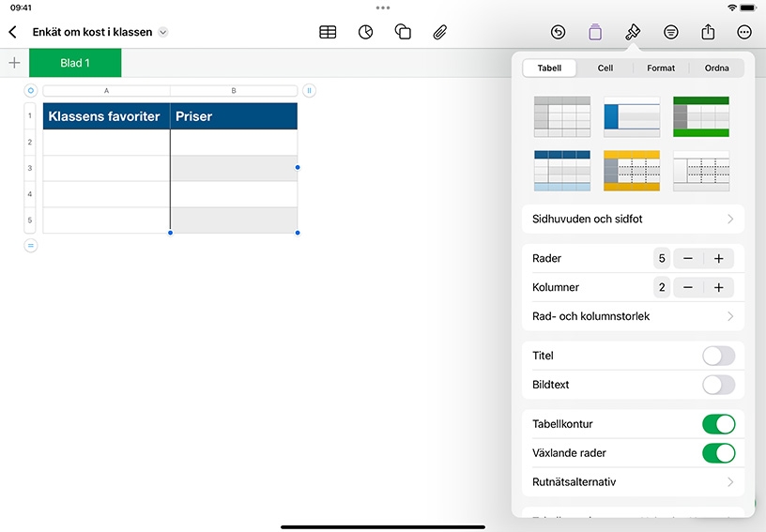
Task: Switch to the Tabell tab
Action: [x=549, y=68]
